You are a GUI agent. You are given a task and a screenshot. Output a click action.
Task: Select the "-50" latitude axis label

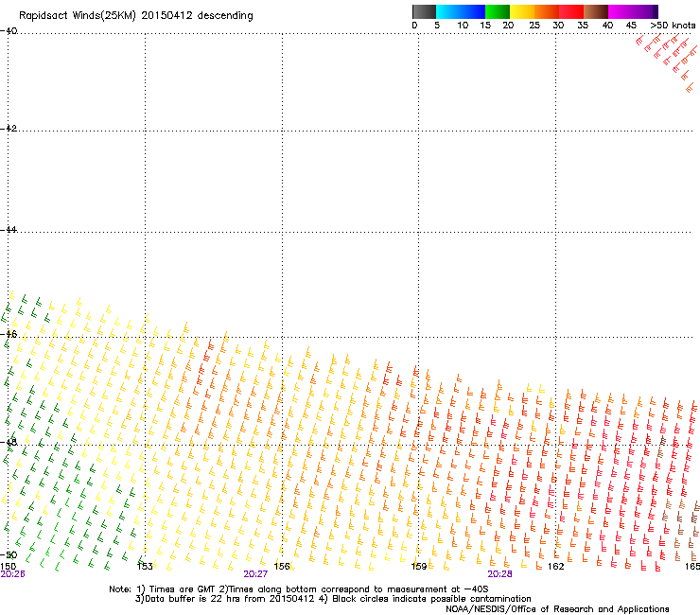click(x=9, y=555)
